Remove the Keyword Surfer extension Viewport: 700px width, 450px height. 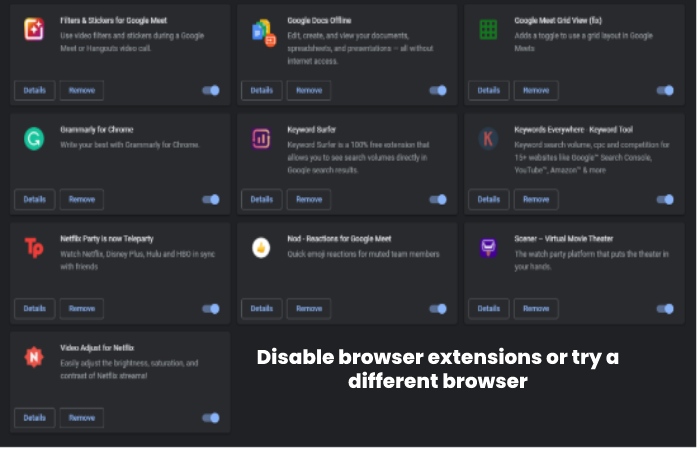309,200
